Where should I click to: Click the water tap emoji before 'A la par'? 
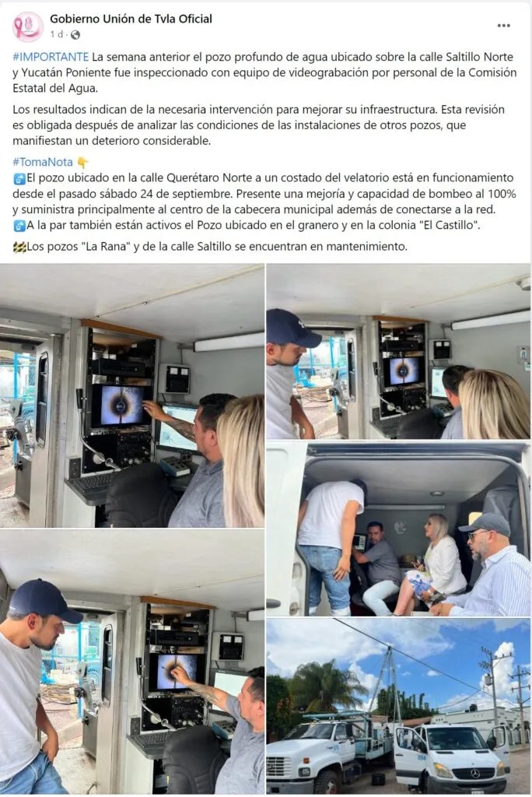point(19,225)
